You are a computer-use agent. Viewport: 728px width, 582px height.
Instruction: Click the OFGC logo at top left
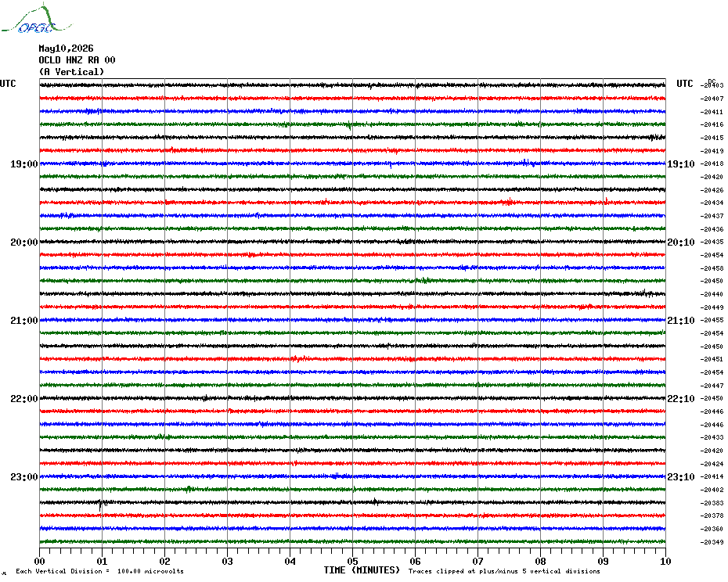(x=36, y=19)
